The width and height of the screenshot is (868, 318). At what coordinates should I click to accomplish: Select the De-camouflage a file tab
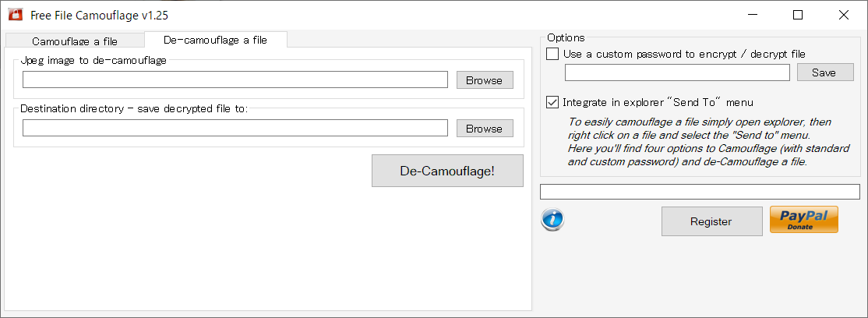(x=215, y=40)
